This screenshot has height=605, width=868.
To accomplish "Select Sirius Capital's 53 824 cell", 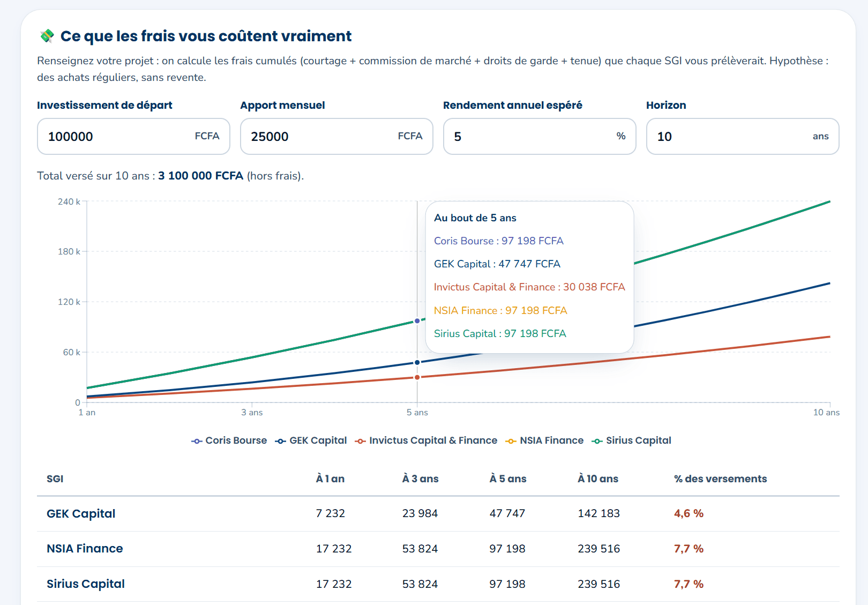I will point(420,584).
